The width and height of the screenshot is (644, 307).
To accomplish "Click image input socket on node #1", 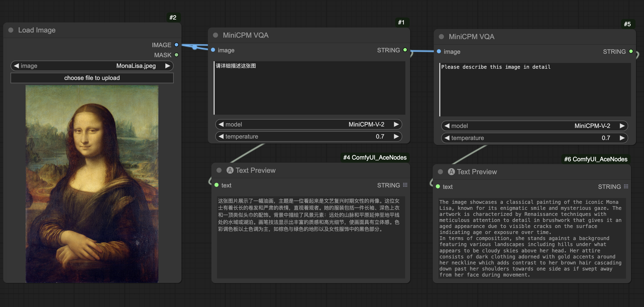I will tap(213, 50).
